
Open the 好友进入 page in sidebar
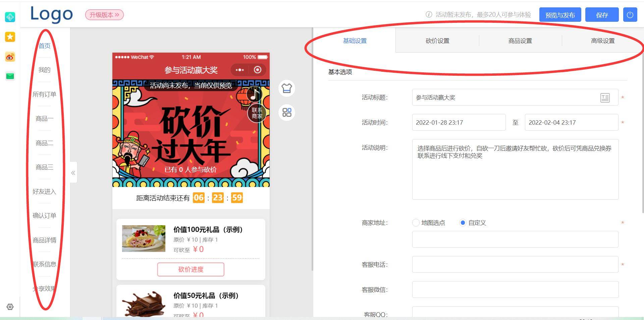pos(44,191)
